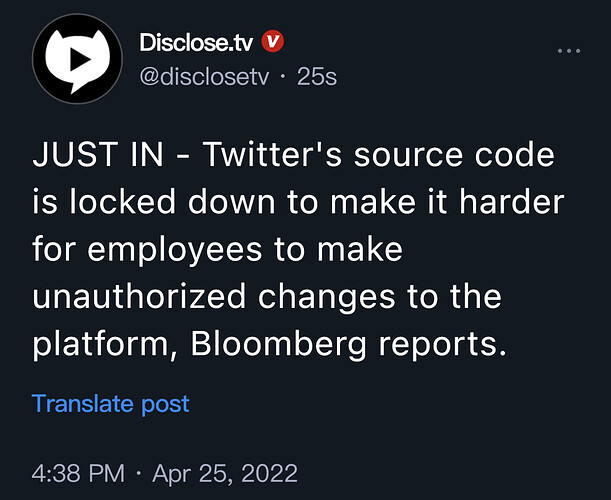Click the word platform in the post
The height and width of the screenshot is (500, 611).
pyautogui.click(x=101, y=345)
